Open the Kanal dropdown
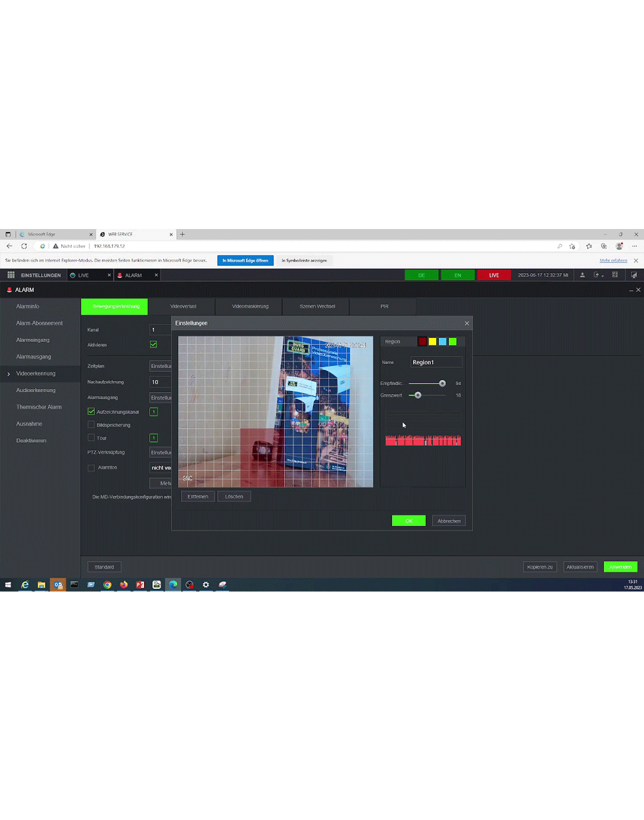The width and height of the screenshot is (644, 820). 160,330
